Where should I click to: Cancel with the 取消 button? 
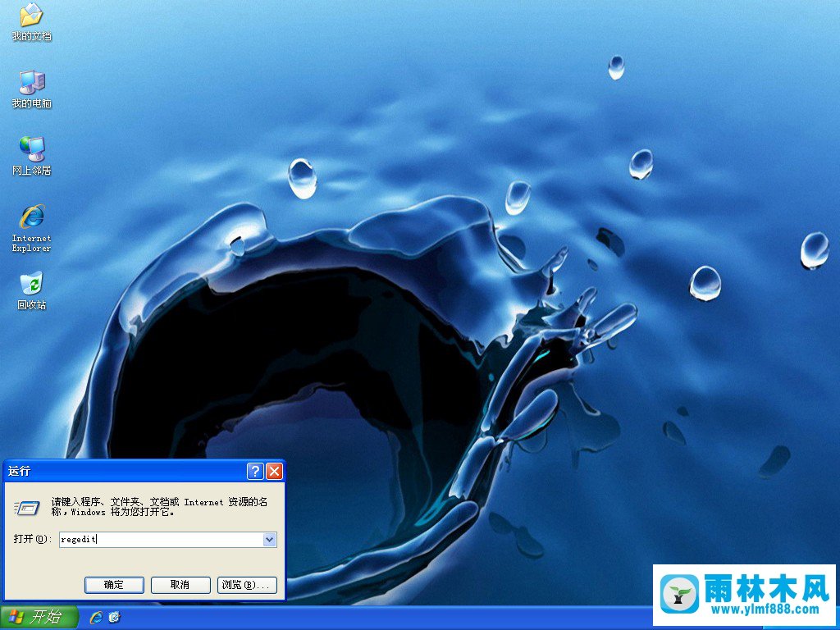(180, 585)
